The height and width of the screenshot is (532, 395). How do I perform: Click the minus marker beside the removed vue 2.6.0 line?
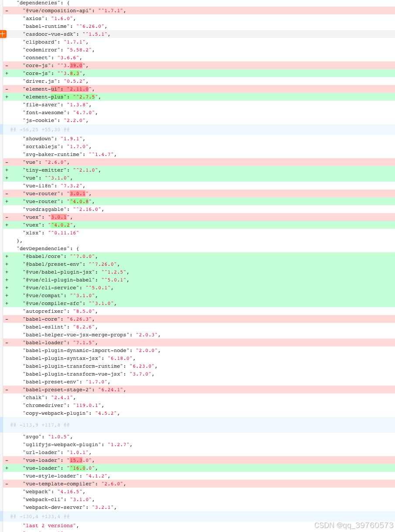6,162
